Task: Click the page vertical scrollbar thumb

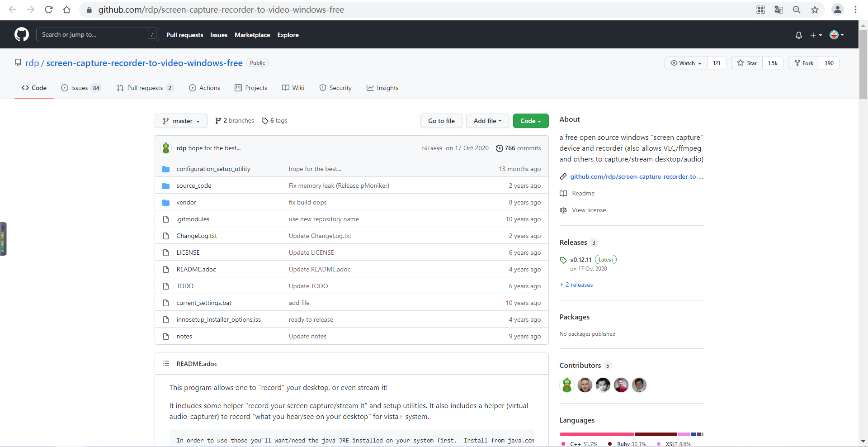Action: pyautogui.click(x=863, y=63)
